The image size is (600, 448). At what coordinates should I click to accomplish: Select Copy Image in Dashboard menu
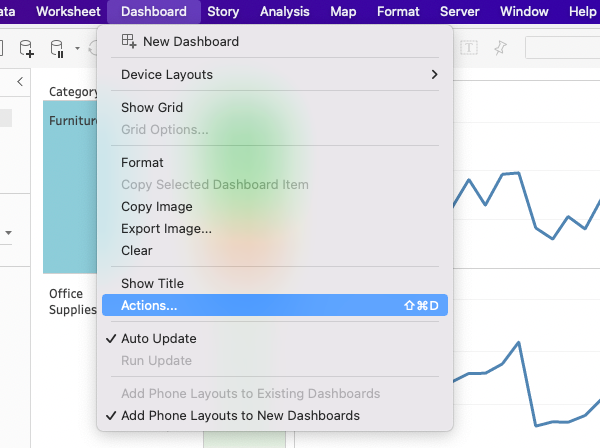pos(157,207)
